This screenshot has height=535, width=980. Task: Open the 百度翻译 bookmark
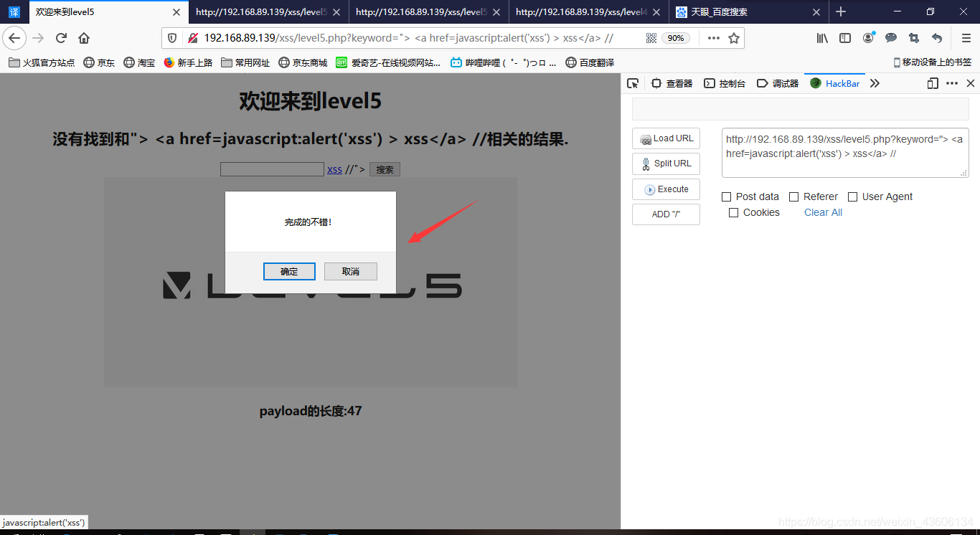(590, 63)
